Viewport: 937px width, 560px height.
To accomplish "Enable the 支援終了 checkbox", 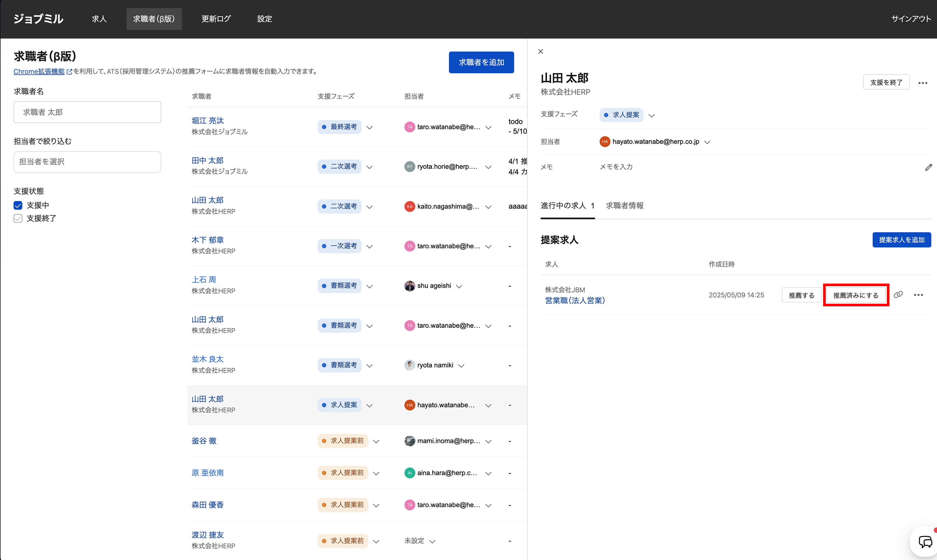I will 18,219.
